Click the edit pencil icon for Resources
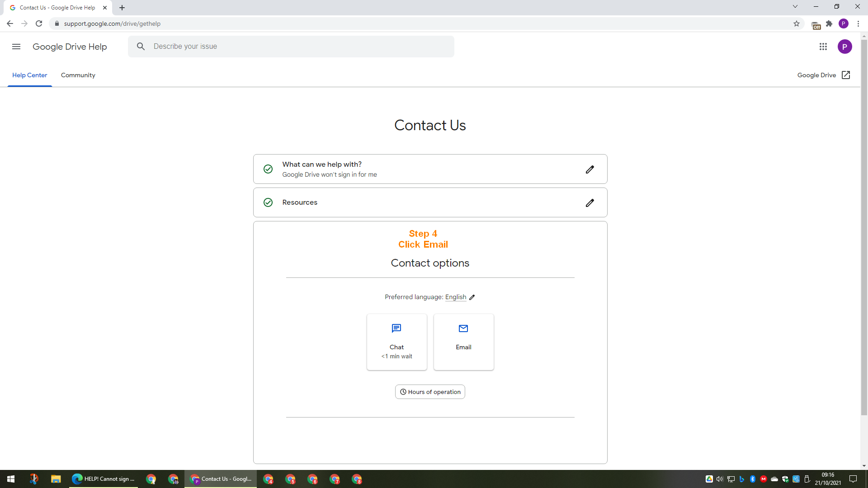This screenshot has height=488, width=868. (x=590, y=202)
